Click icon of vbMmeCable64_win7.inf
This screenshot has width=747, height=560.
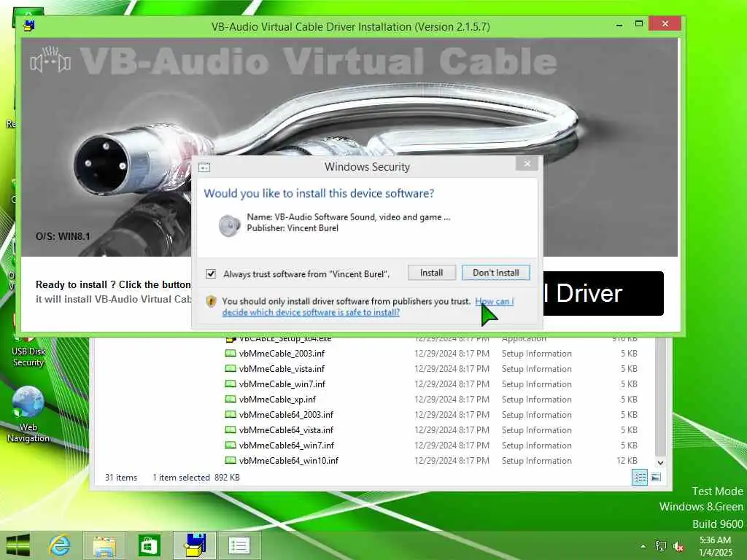click(231, 446)
